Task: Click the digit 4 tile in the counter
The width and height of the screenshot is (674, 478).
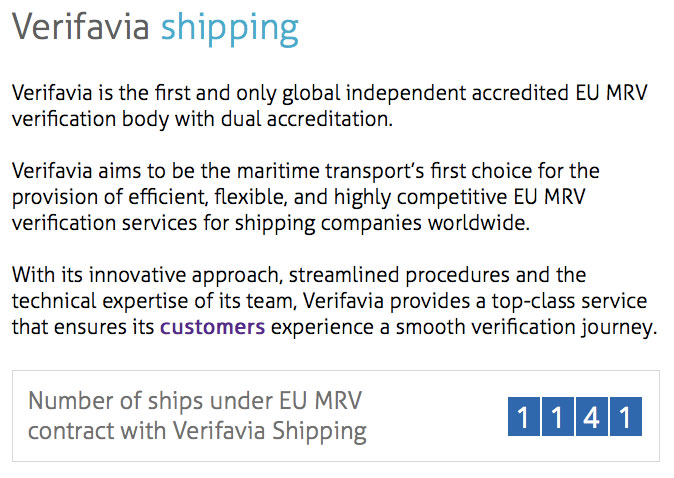Action: pyautogui.click(x=591, y=416)
